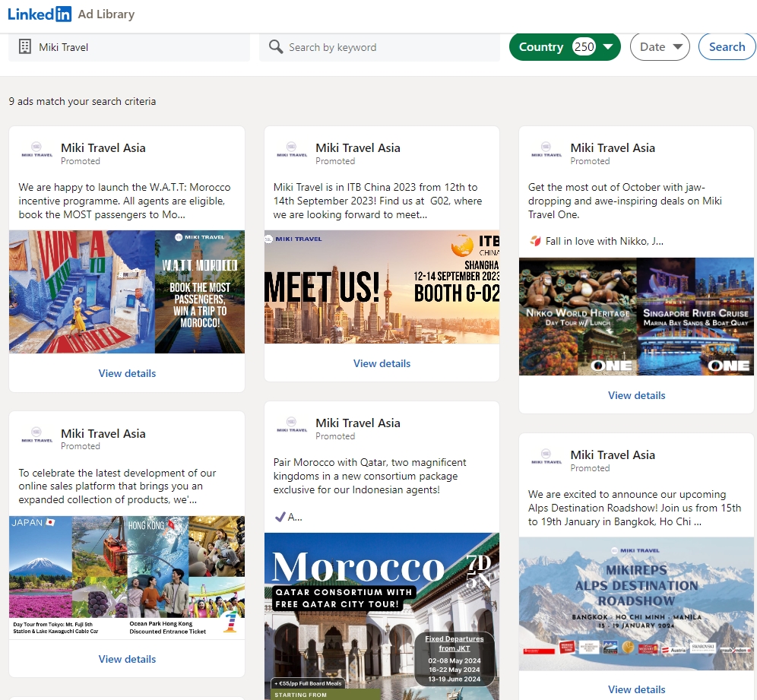Open the Morocco Qatar Consortium ad image
Screen dimensions: 757x700
coord(382,616)
